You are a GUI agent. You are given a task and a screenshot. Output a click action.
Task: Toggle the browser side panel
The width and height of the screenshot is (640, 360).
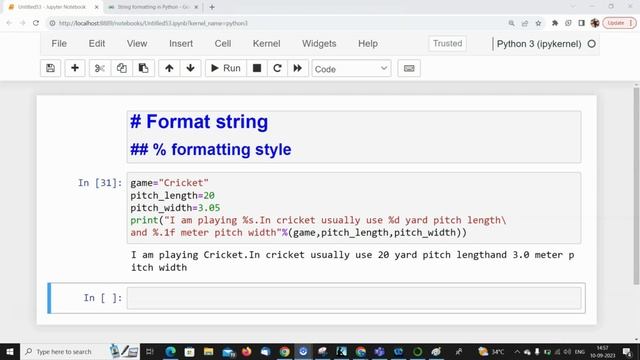582,23
